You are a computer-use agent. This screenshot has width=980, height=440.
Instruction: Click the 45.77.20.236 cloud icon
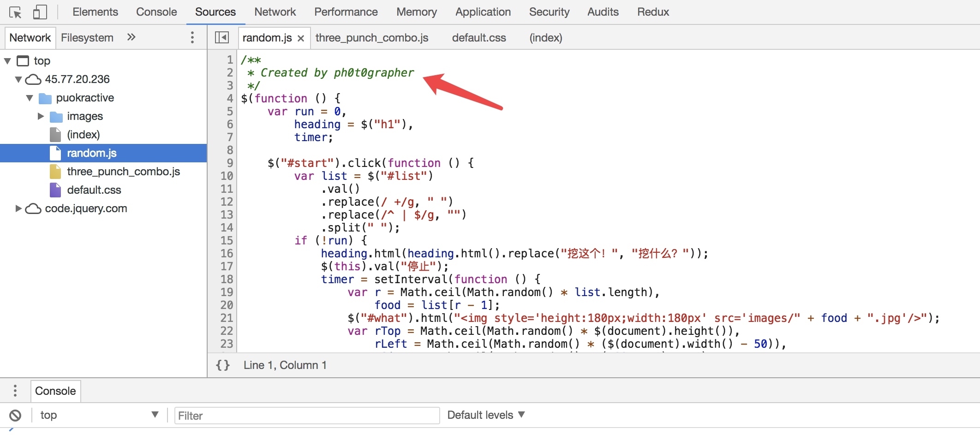(33, 80)
